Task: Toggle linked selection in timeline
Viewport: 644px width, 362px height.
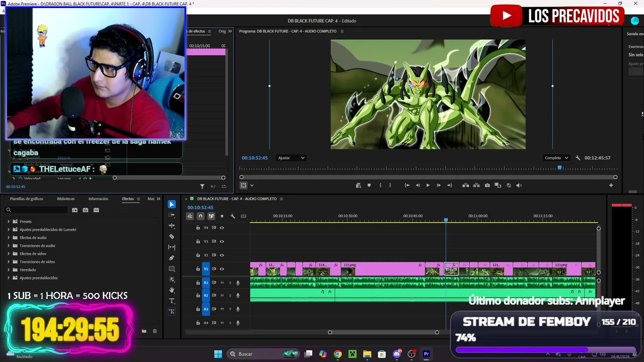Action: pos(211,216)
